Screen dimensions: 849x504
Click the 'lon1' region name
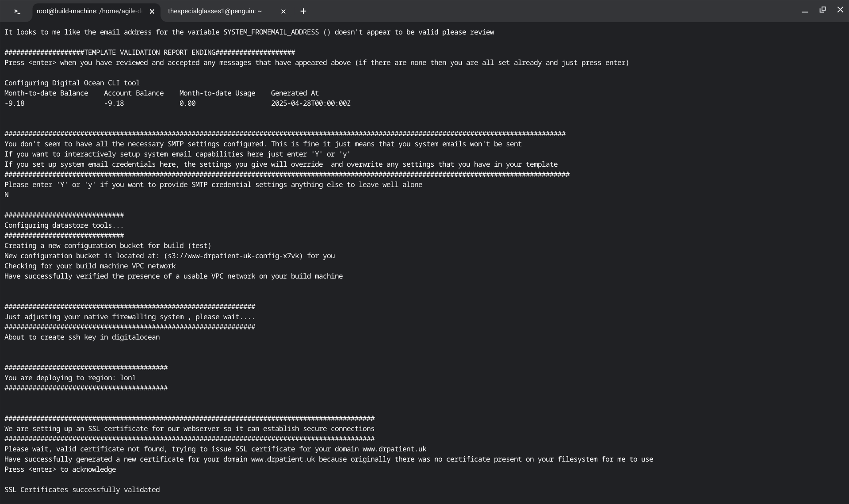pyautogui.click(x=128, y=378)
